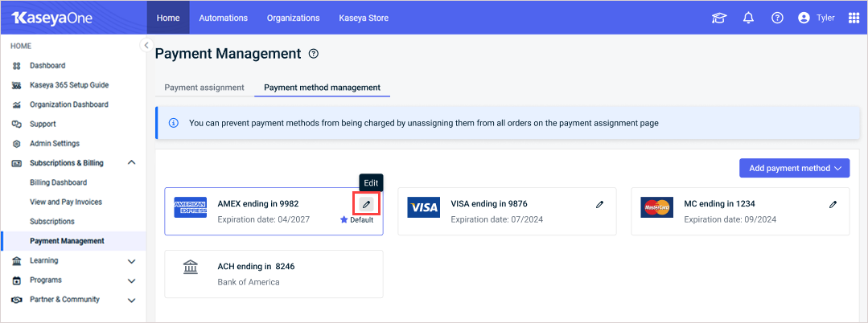Click help icon beside Payment Management title

coord(314,54)
